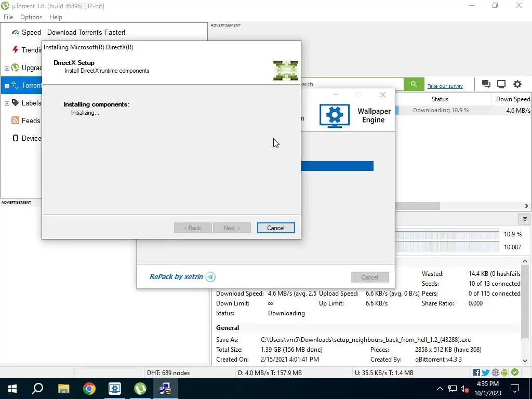The height and width of the screenshot is (399, 532).
Task: Launch Google Chrome from the taskbar
Action: pyautogui.click(x=89, y=389)
